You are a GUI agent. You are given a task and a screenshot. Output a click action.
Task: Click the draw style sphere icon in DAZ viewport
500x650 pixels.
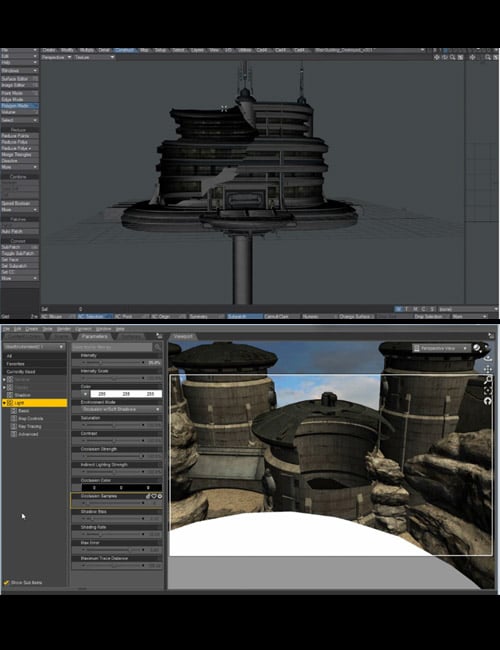[x=477, y=348]
